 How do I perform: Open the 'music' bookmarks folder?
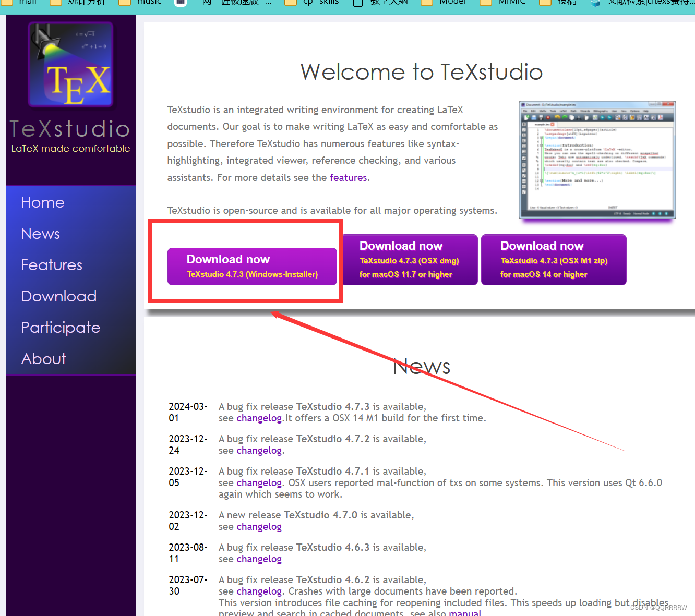pyautogui.click(x=140, y=2)
